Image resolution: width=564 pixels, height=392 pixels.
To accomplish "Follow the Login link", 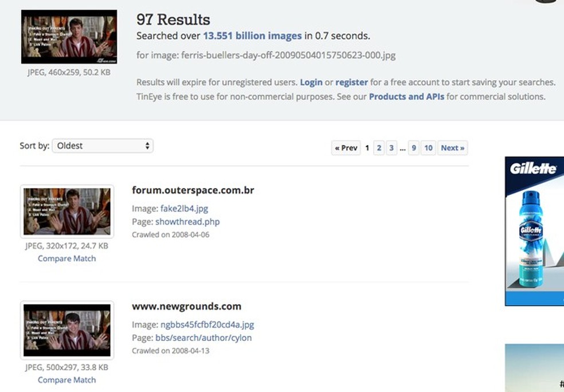I will click(x=311, y=82).
